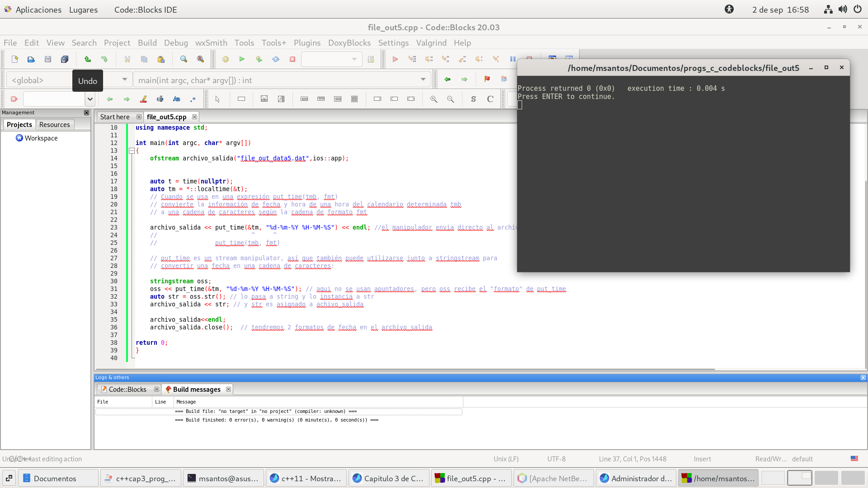Click the green Run button icon
Viewport: 868px width, 488px height.
tap(242, 59)
